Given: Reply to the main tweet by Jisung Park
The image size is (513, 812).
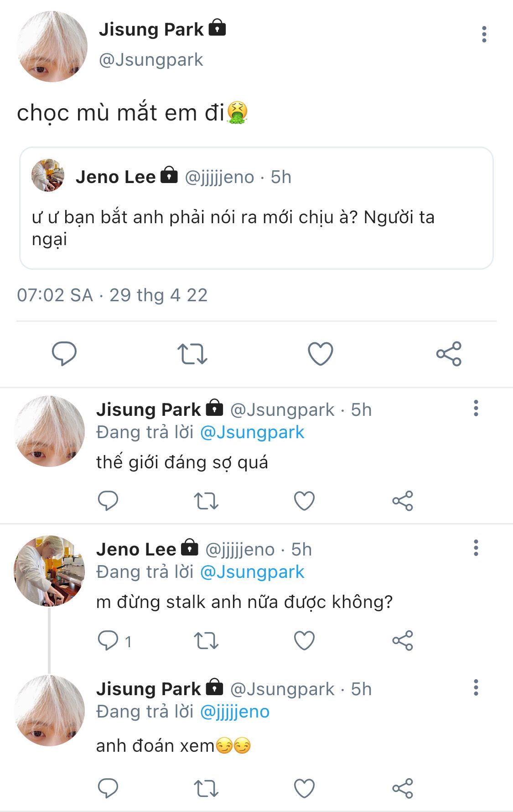Looking at the screenshot, I should tap(64, 353).
